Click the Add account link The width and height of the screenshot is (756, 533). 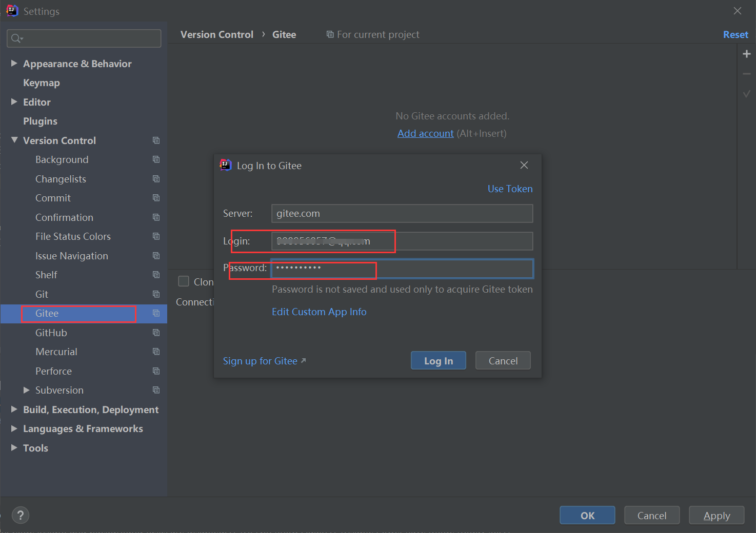pyautogui.click(x=425, y=133)
